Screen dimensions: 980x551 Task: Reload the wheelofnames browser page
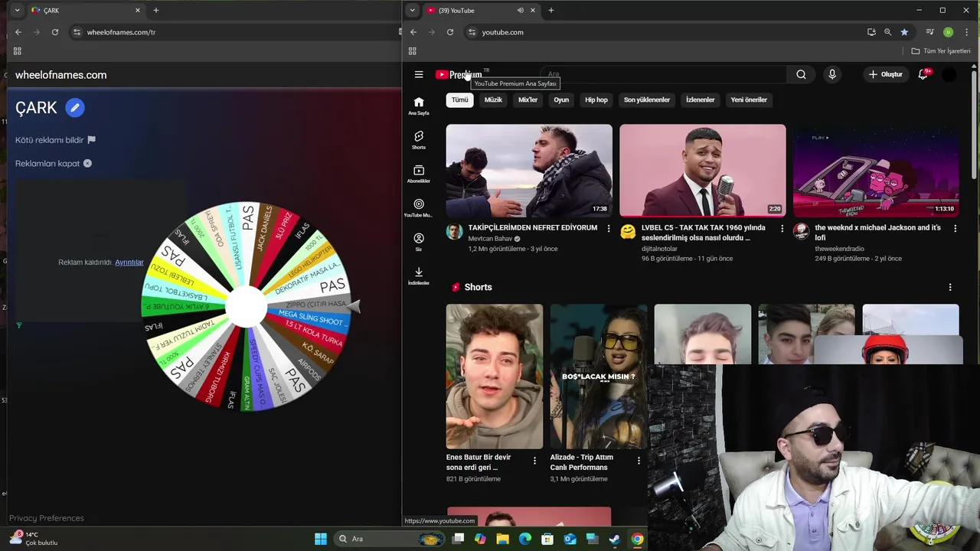coord(55,32)
